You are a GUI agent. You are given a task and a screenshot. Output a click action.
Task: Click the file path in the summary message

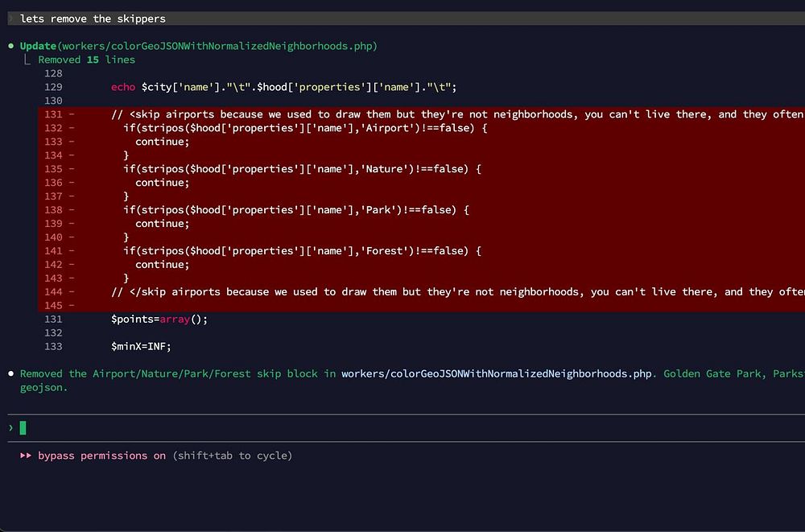tap(497, 373)
